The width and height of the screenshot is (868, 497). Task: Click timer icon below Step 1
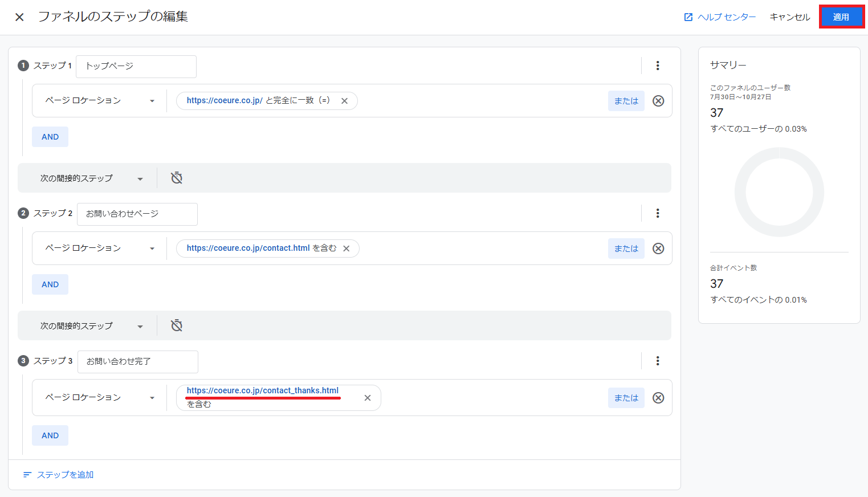coord(177,178)
